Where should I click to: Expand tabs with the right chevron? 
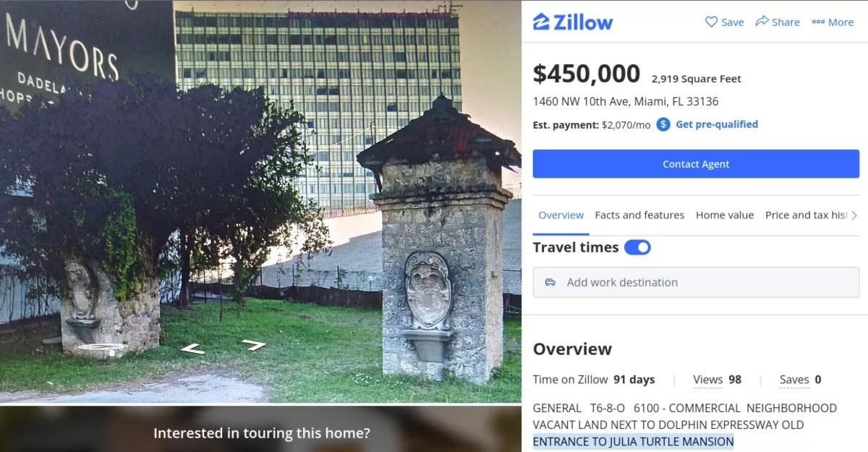click(x=854, y=216)
